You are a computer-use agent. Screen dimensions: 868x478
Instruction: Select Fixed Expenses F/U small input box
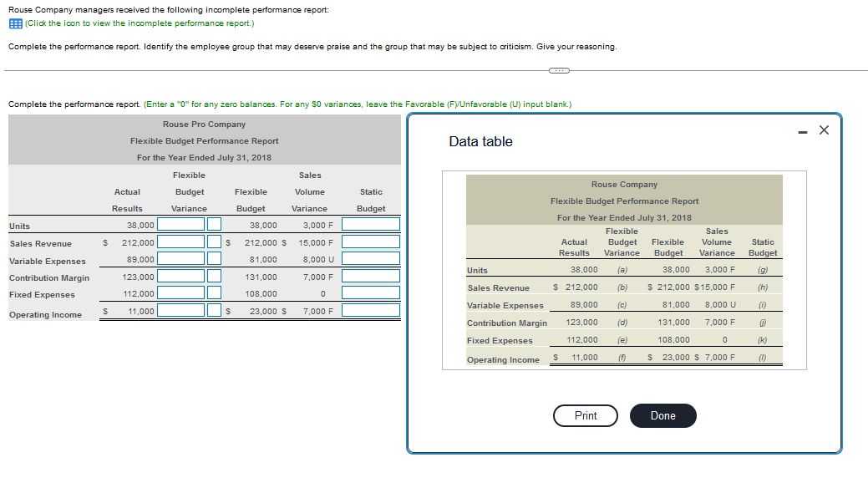[214, 292]
